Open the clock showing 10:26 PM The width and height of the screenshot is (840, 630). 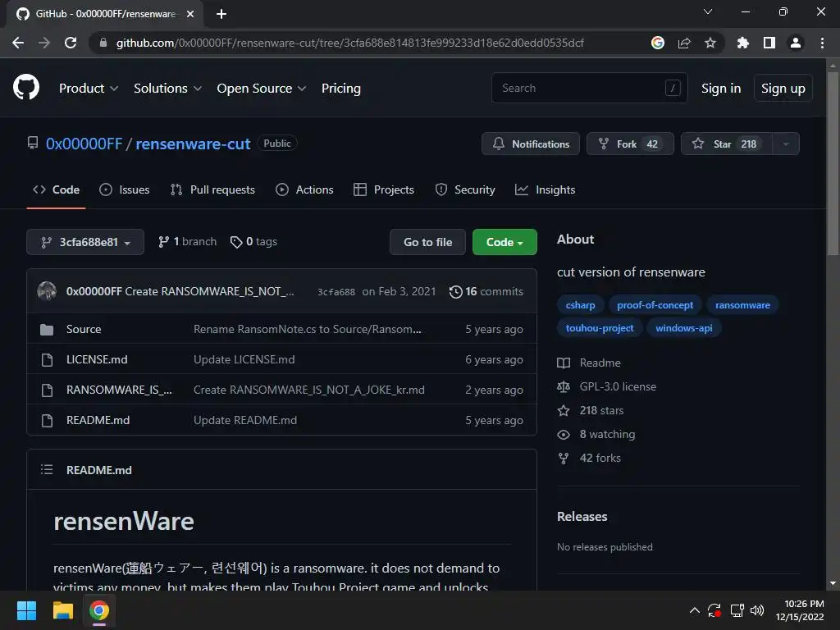(x=800, y=610)
